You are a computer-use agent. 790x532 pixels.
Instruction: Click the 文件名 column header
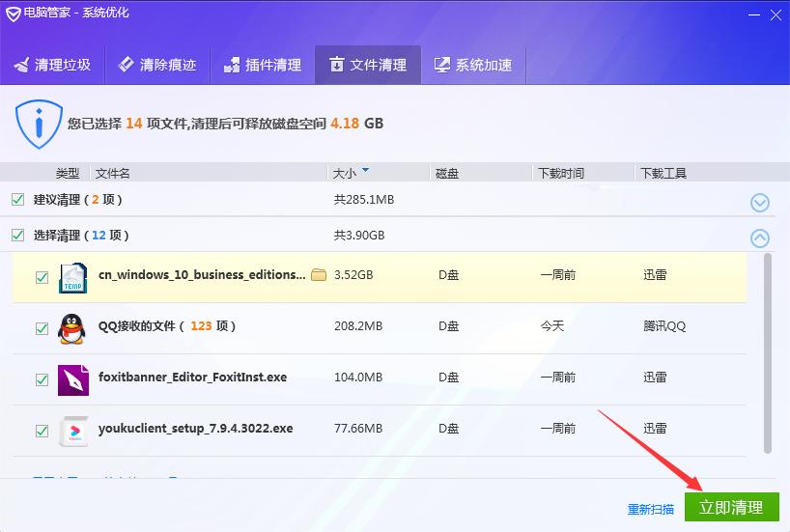pos(112,173)
